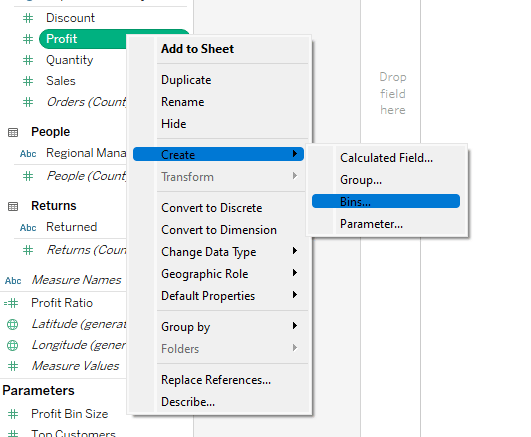
Task: Click the Returns table icon
Action: pos(13,206)
